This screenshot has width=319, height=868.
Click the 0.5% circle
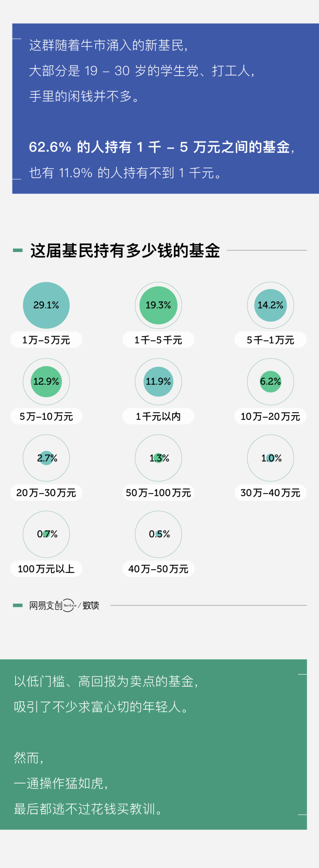[158, 534]
